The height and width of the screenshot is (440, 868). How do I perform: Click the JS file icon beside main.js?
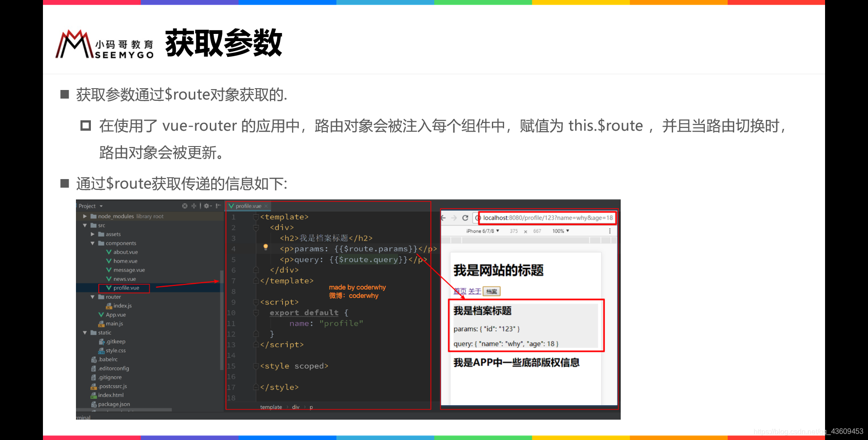101,324
